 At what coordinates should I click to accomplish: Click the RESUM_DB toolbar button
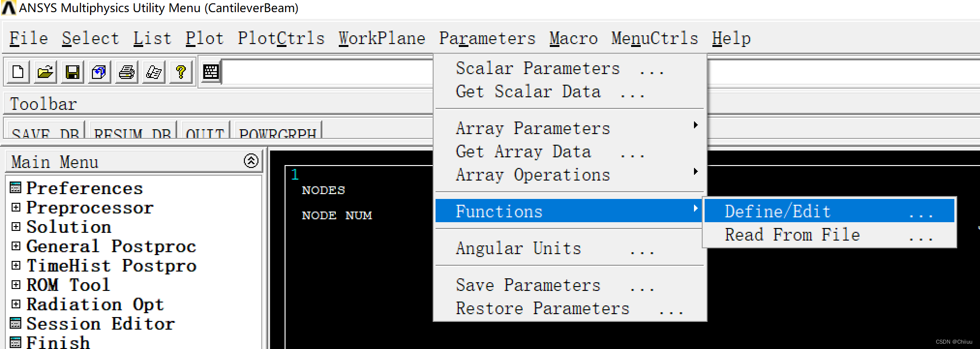click(133, 131)
